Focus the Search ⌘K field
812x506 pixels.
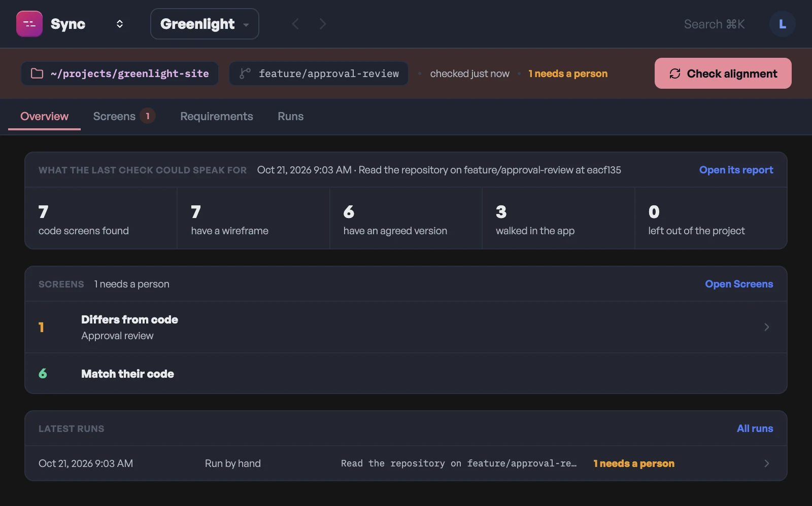(714, 24)
